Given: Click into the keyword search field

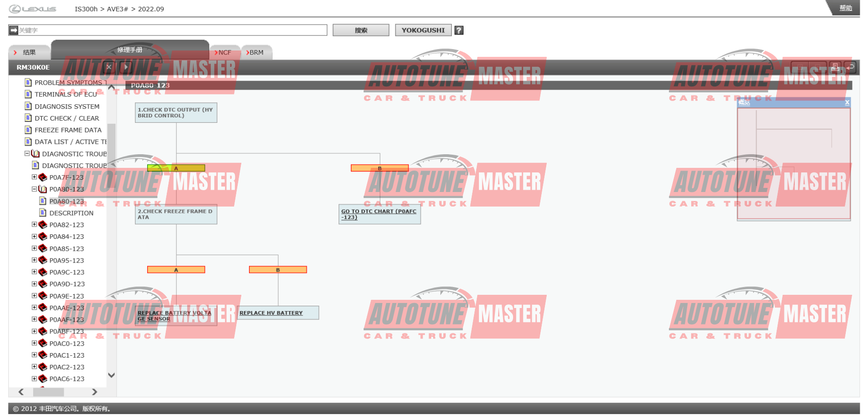Looking at the screenshot, I should pyautogui.click(x=172, y=30).
